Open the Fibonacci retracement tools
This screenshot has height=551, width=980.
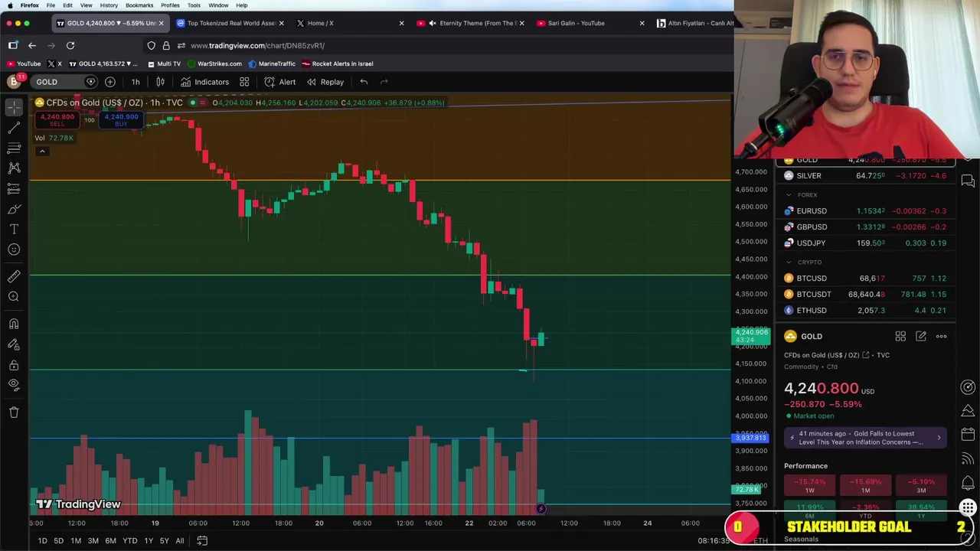tap(14, 148)
